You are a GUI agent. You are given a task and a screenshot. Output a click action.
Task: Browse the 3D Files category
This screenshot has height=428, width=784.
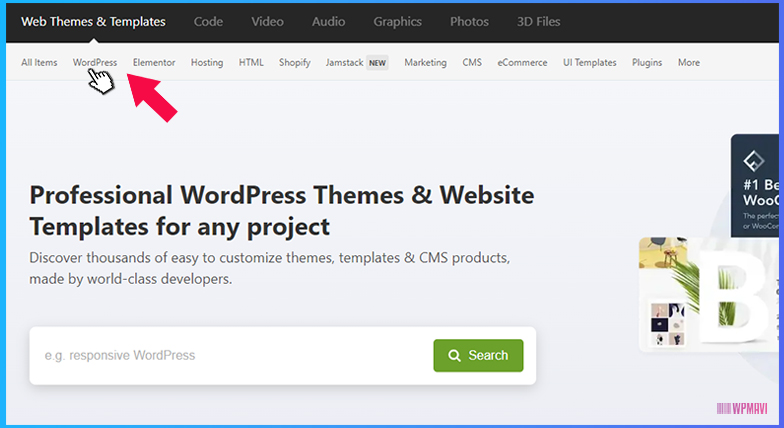coord(538,22)
